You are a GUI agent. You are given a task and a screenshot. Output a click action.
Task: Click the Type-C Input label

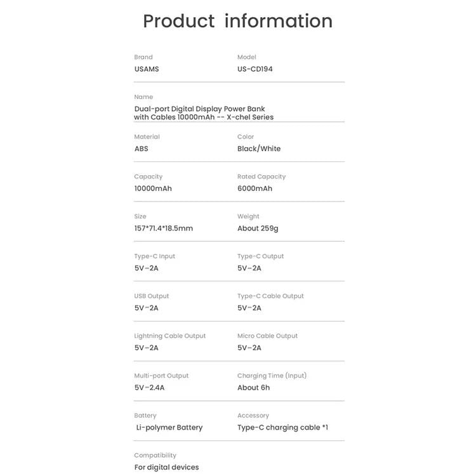[x=154, y=256]
